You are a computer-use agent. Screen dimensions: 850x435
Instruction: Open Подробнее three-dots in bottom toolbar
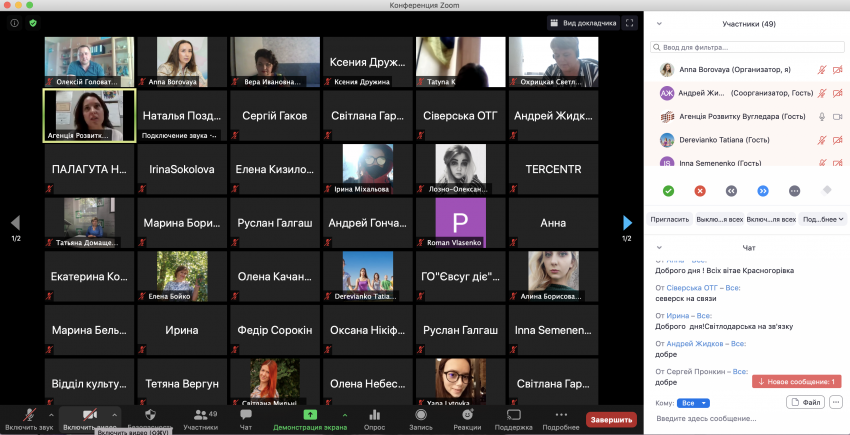(x=561, y=419)
